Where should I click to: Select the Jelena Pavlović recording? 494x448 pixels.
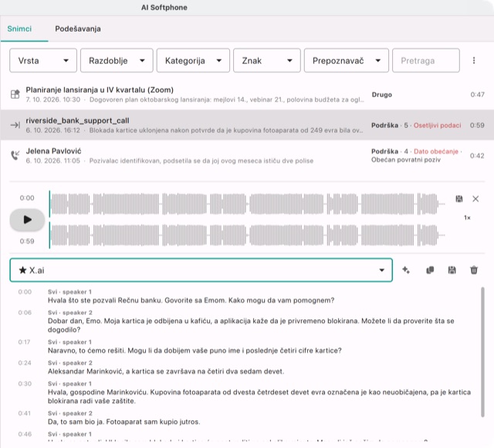(x=247, y=156)
